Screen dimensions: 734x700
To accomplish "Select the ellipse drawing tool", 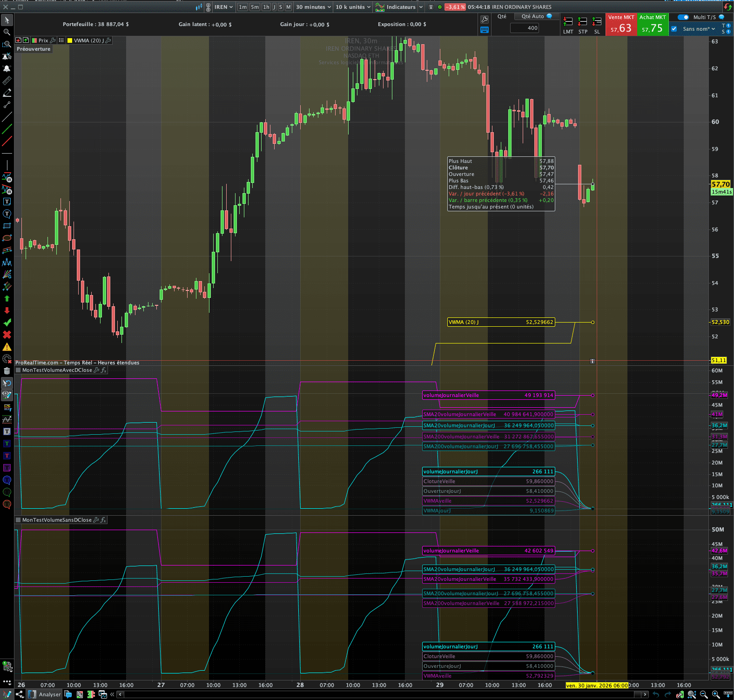I will (x=7, y=238).
